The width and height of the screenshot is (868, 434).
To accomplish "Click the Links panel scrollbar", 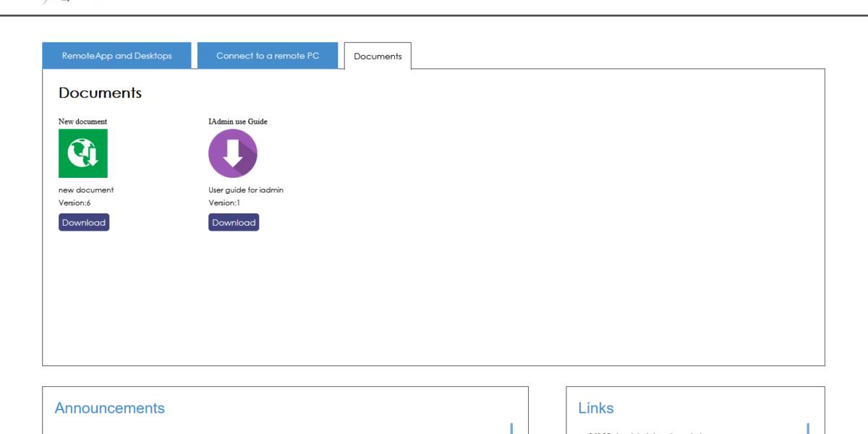I will point(808,428).
